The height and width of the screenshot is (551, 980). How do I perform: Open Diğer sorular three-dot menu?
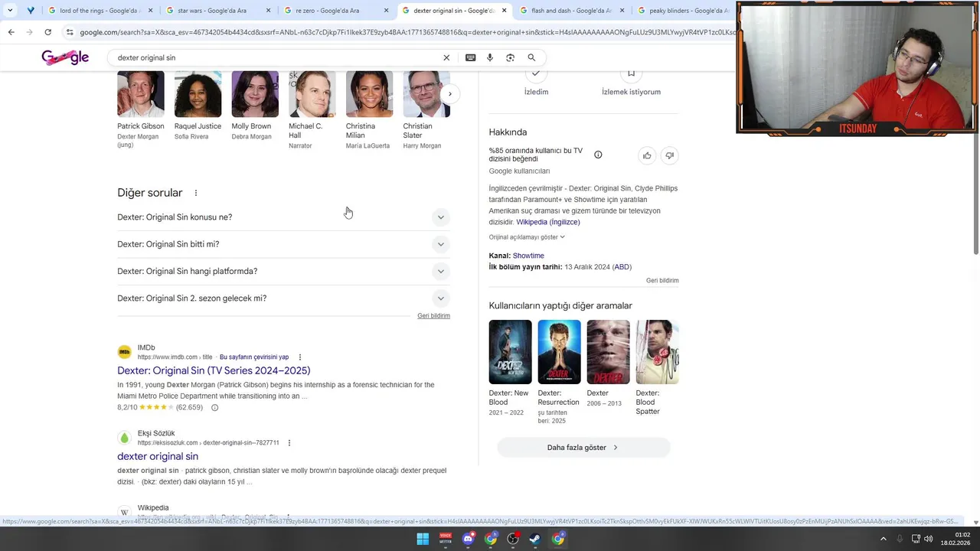[195, 193]
